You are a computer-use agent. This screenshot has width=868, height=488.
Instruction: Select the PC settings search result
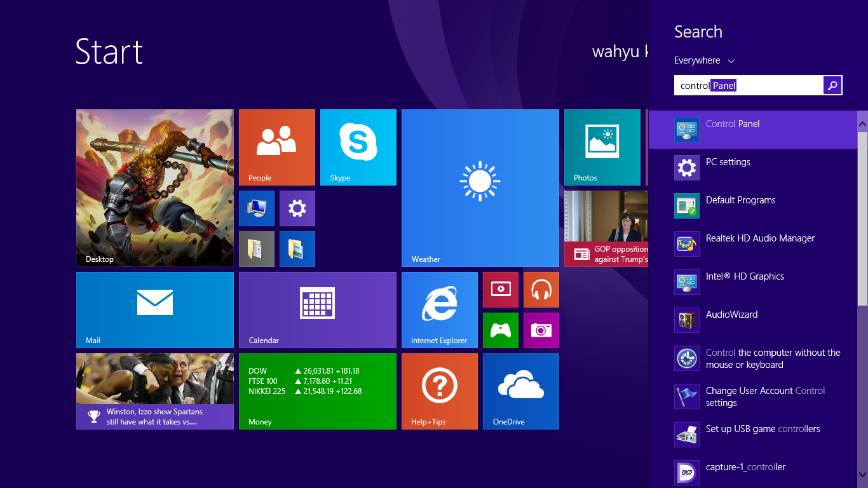(x=753, y=168)
